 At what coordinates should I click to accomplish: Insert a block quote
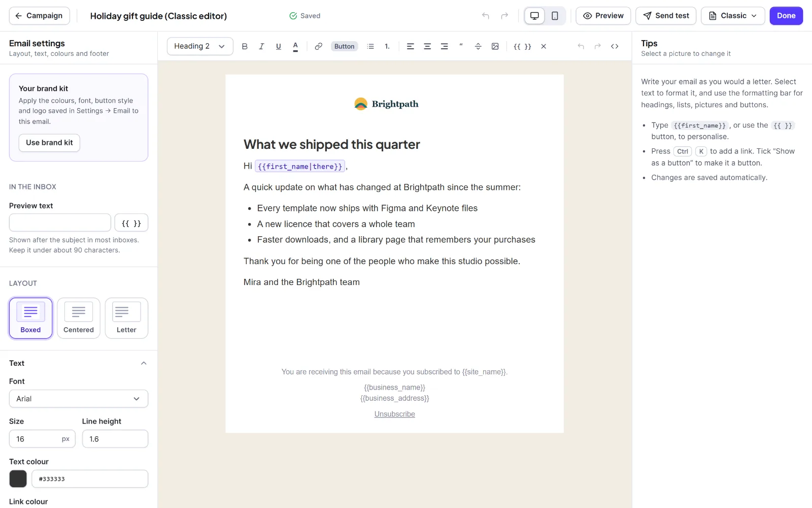coord(461,46)
